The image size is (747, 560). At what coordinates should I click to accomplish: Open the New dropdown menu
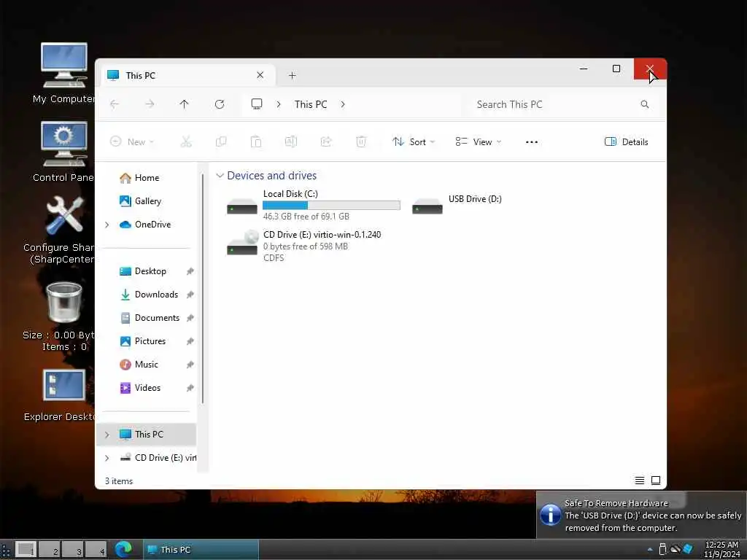132,142
